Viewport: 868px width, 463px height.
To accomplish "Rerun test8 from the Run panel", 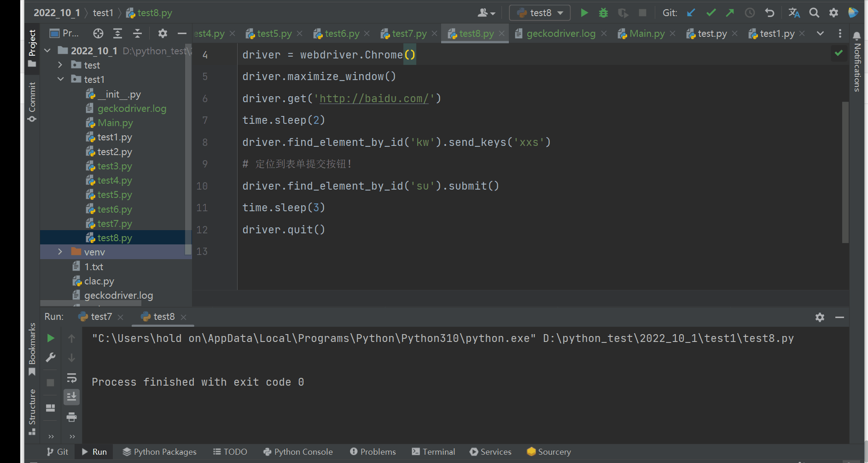I will click(x=51, y=338).
